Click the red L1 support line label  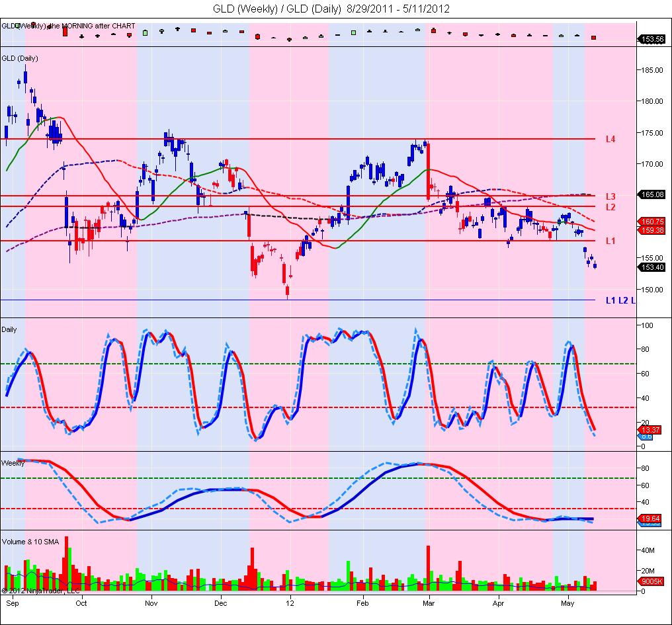coord(610,241)
